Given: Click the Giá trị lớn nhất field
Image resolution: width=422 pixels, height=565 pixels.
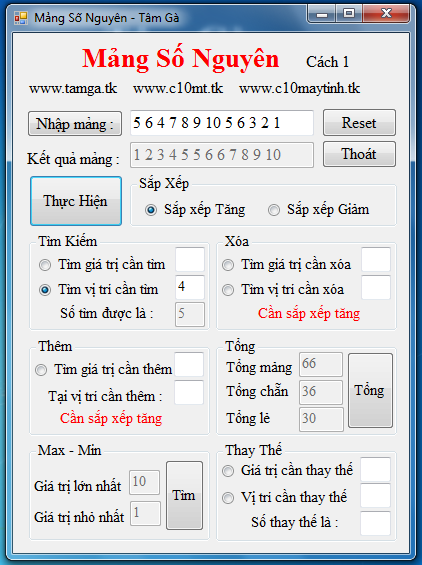Looking at the screenshot, I should coord(145,482).
